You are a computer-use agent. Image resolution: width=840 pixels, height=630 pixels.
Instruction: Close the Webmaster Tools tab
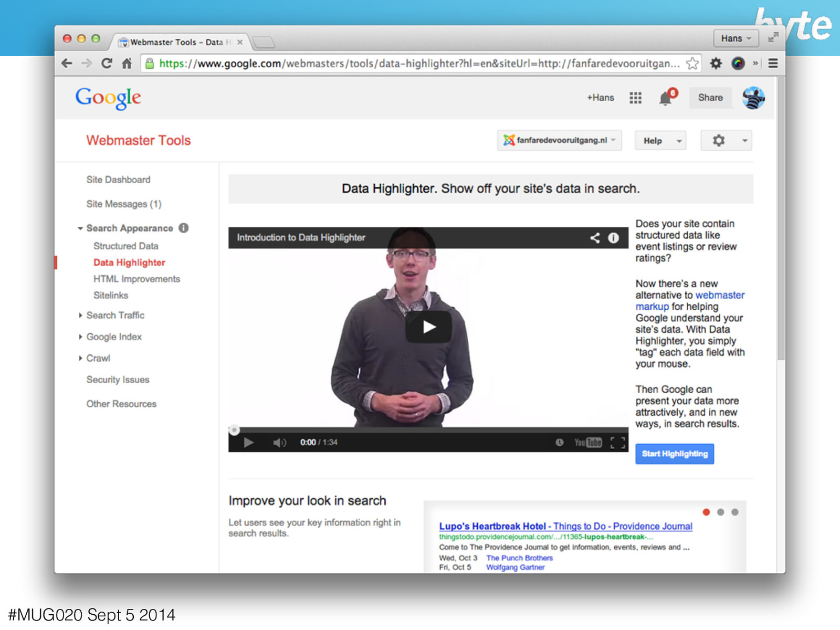point(240,42)
